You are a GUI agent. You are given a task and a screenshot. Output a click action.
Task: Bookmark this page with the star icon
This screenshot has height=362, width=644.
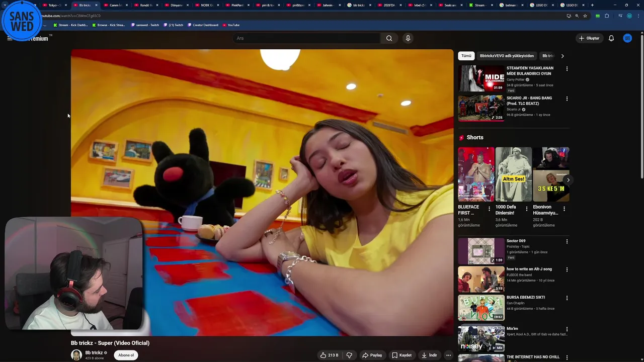pos(585,16)
